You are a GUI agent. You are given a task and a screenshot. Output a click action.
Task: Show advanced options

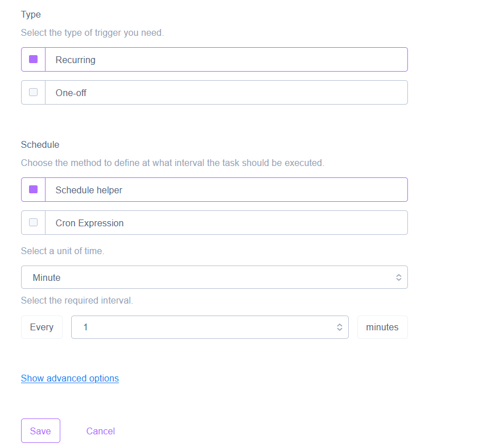coord(70,378)
